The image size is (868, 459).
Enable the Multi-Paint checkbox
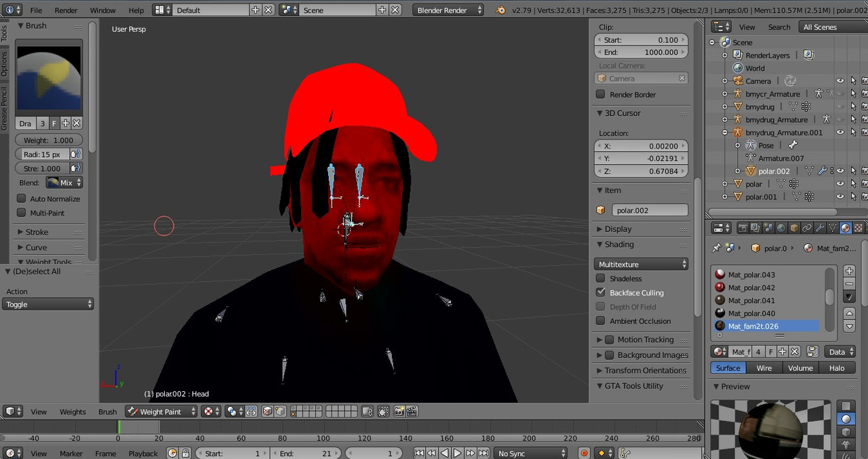click(x=22, y=213)
